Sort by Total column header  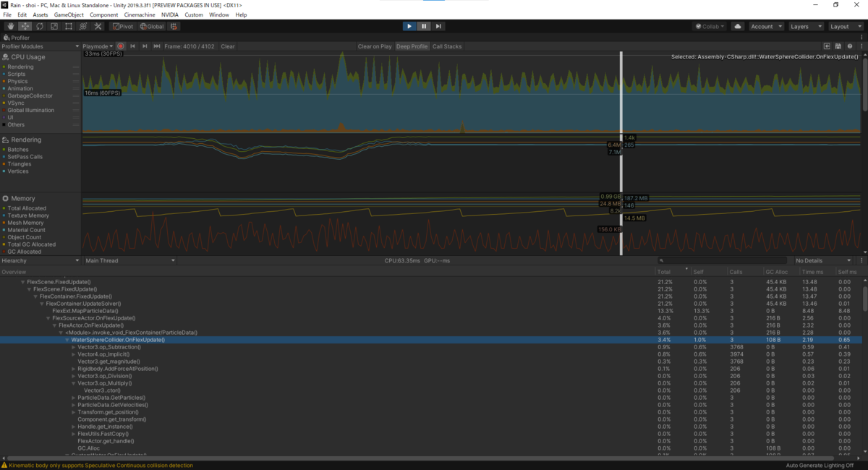coord(673,272)
